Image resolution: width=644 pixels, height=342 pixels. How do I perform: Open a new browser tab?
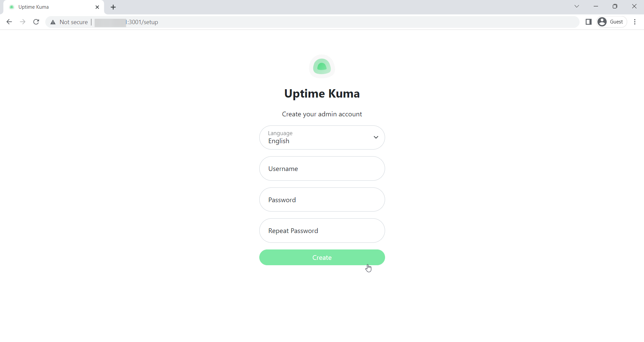pos(113,7)
